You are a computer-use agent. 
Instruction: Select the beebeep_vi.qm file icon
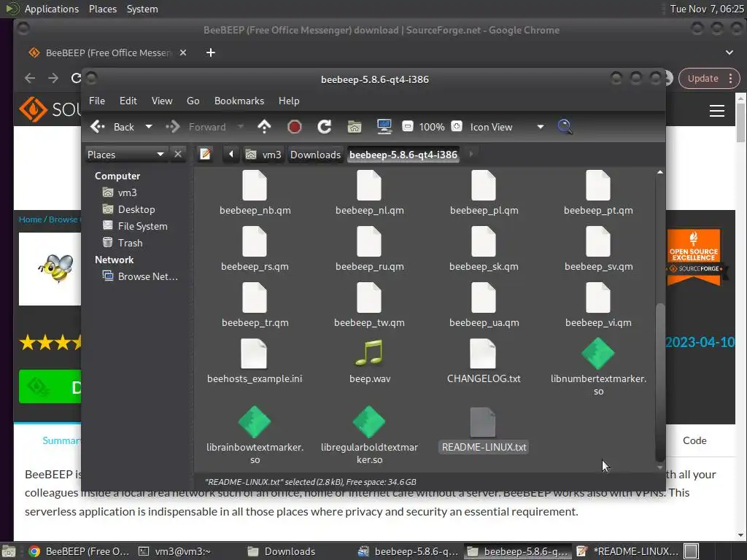pos(598,297)
